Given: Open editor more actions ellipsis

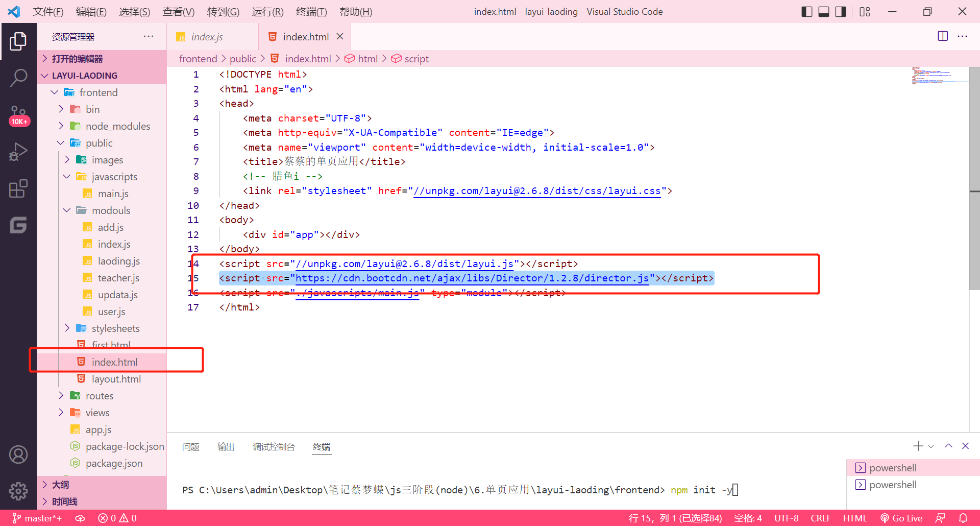Looking at the screenshot, I should tap(963, 36).
